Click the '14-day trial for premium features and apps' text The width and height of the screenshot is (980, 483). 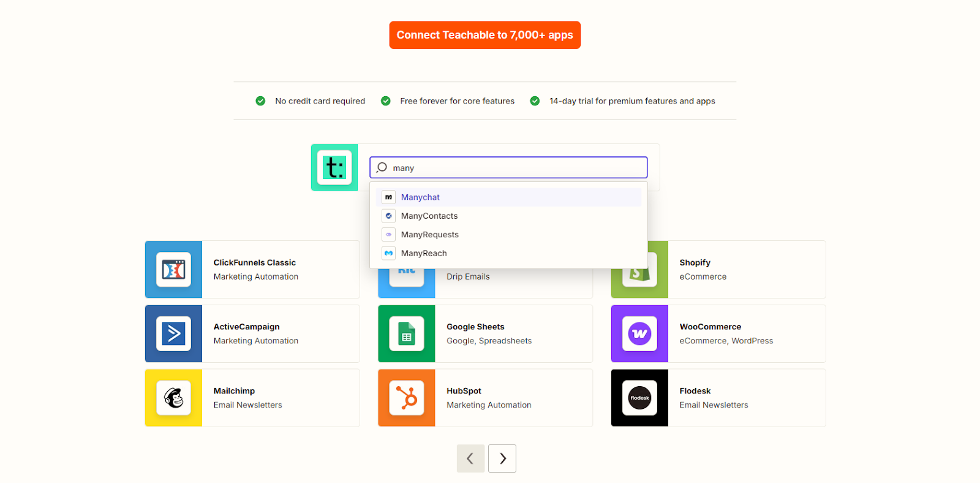[632, 101]
